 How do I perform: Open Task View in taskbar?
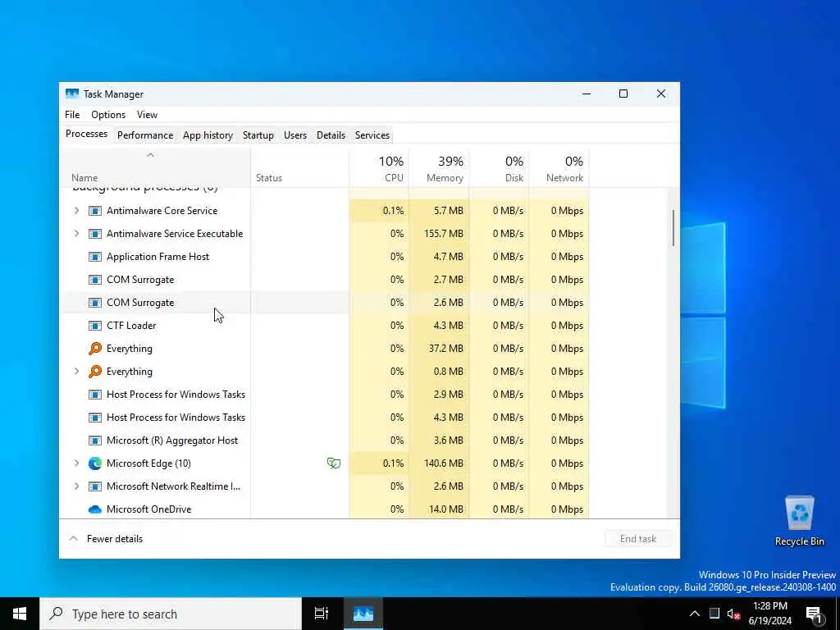(x=322, y=614)
